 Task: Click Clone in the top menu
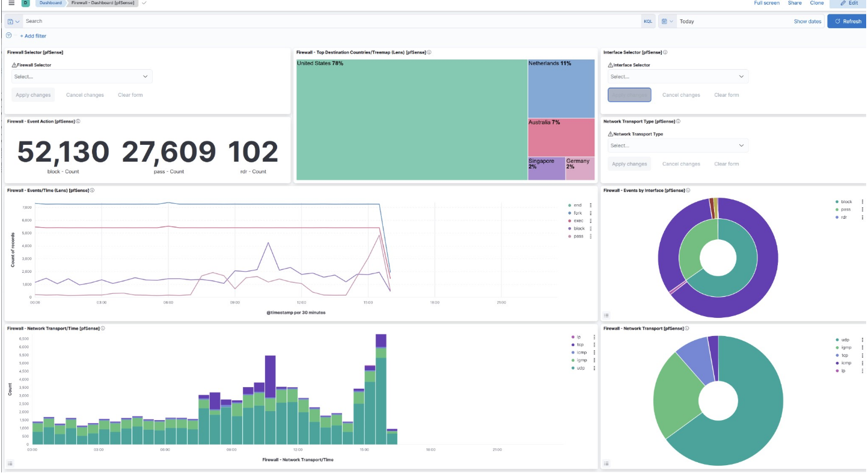[817, 3]
